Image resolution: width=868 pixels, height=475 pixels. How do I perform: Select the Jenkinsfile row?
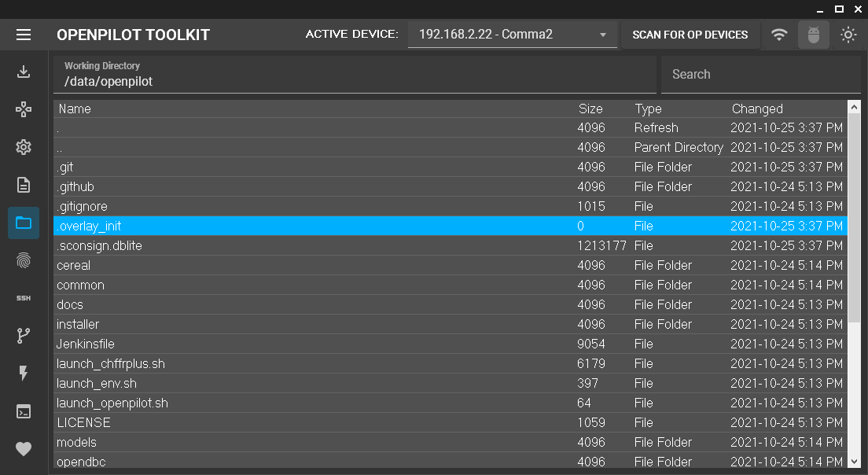450,344
